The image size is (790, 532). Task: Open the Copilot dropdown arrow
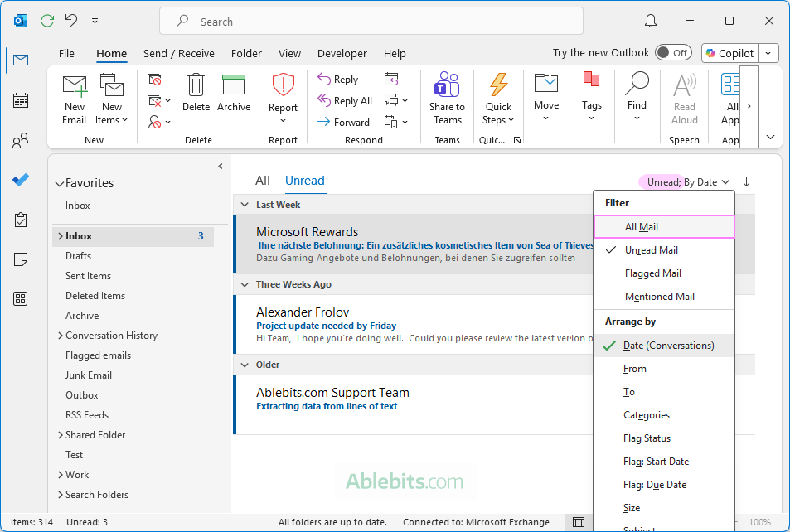pos(768,53)
